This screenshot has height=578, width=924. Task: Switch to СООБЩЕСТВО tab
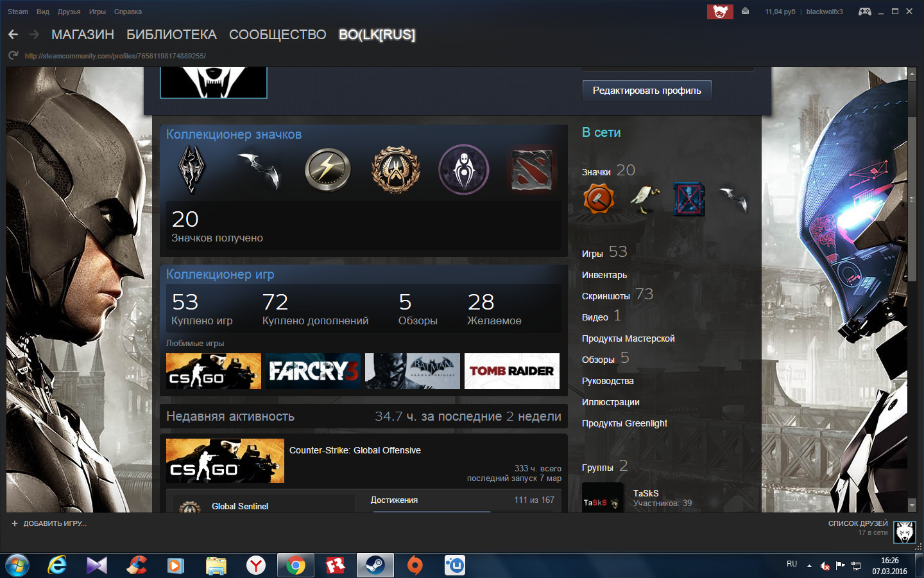pyautogui.click(x=278, y=35)
